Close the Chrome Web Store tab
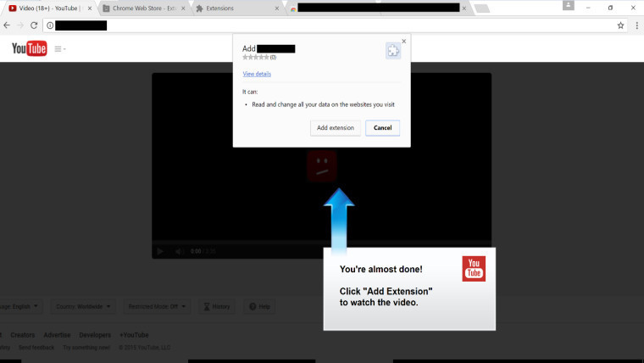644x363 pixels. [x=183, y=8]
